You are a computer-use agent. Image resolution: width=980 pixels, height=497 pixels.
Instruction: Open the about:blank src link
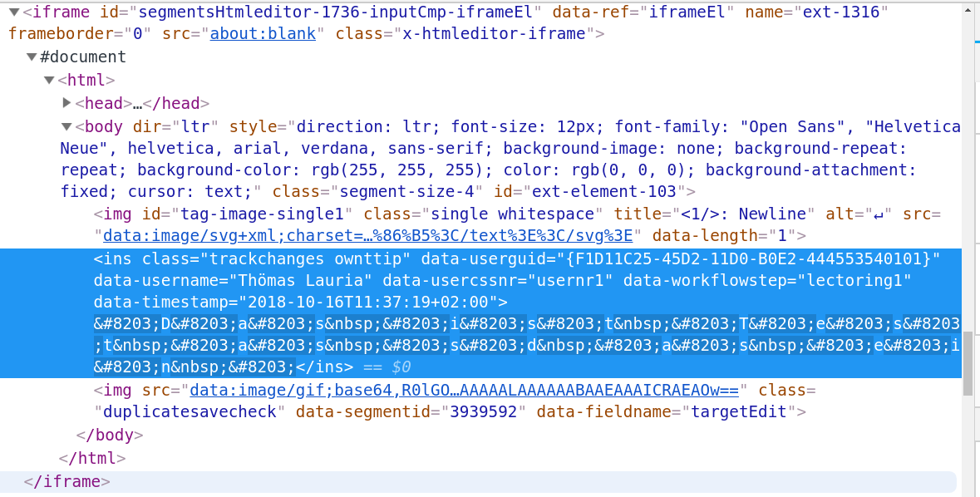point(263,34)
